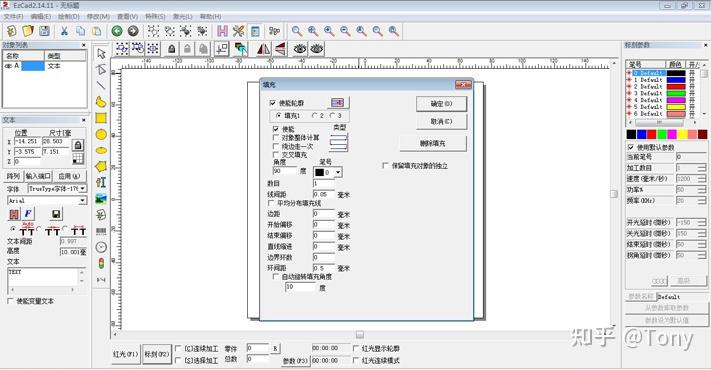
Task: Open the 笔号 pen number dropdown
Action: 338,172
